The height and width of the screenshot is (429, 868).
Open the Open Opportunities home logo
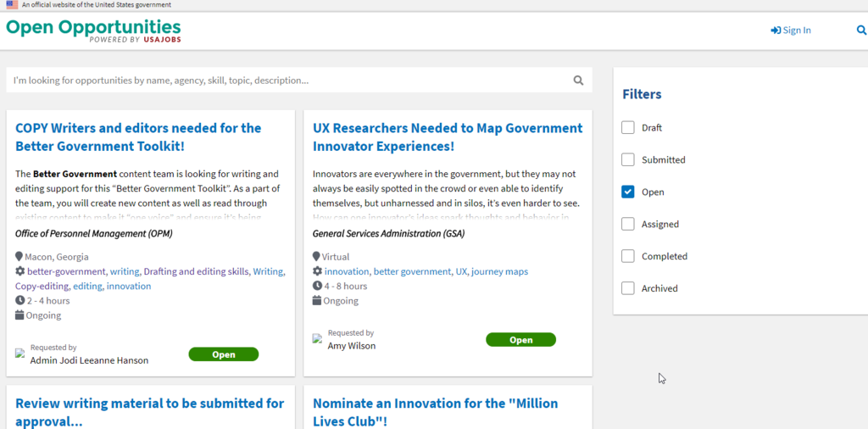pos(93,31)
